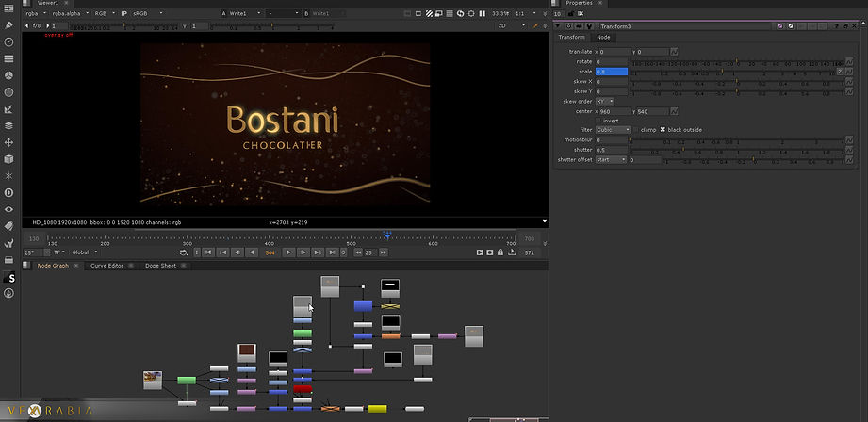Open the rgba.alpha channel dropdown
This screenshot has width=868, height=422.
71,13
